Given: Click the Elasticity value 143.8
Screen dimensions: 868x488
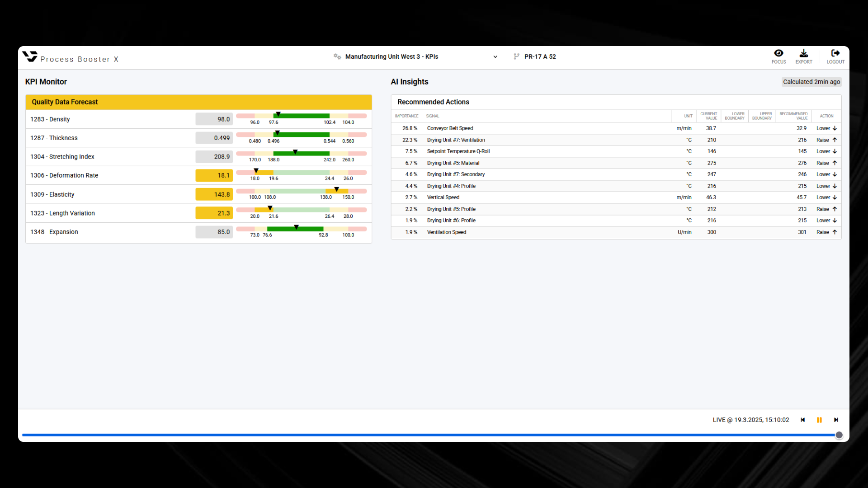Looking at the screenshot, I should click(214, 194).
